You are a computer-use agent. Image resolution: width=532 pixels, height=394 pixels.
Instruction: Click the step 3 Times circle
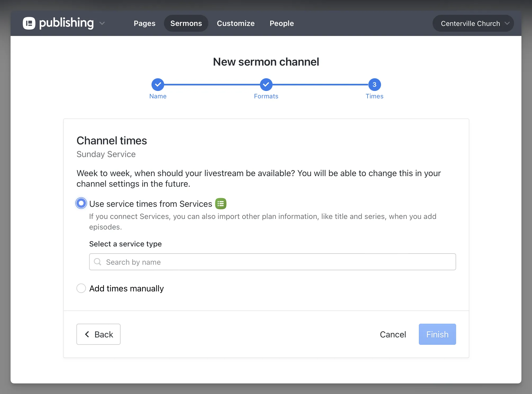click(x=374, y=85)
